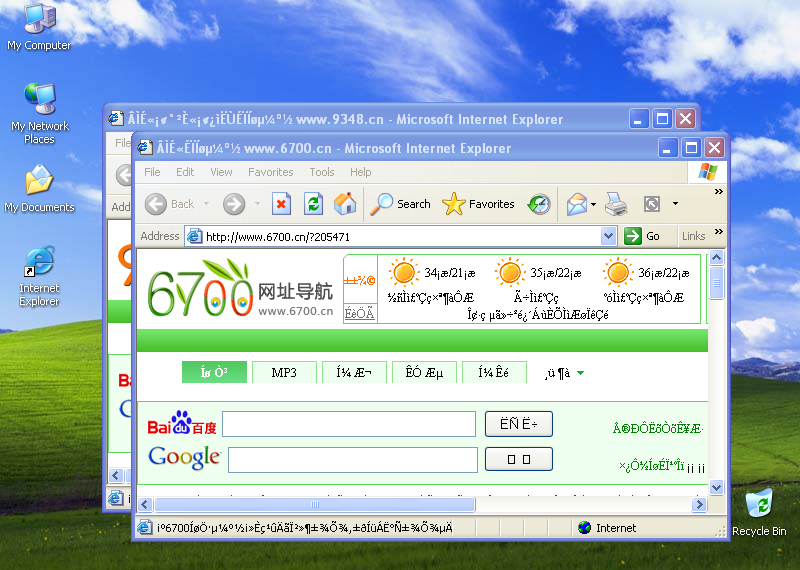
Task: Select the search tab right of MP3
Action: [354, 372]
